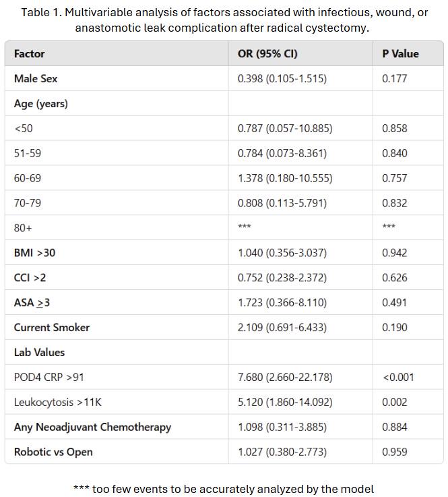This screenshot has width=448, height=497.
Task: Click the footnote about too few events
Action: tap(224, 488)
